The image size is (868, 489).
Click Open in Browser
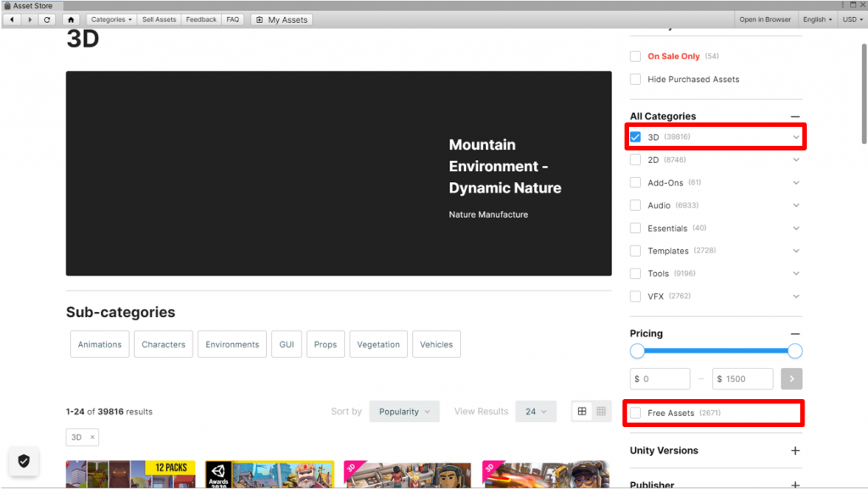click(765, 19)
